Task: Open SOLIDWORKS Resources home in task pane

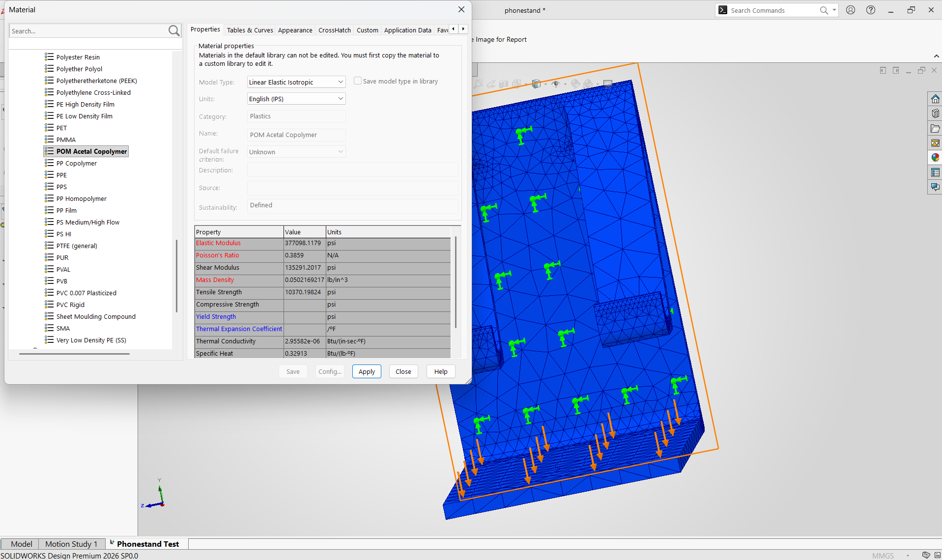Action: click(x=935, y=99)
